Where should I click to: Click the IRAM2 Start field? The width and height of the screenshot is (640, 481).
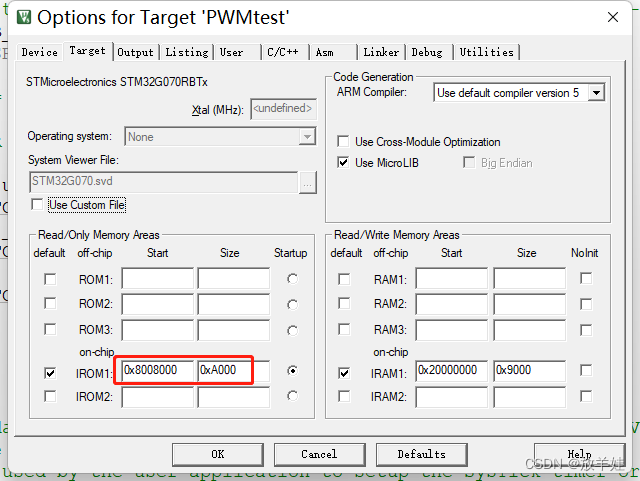coord(452,397)
